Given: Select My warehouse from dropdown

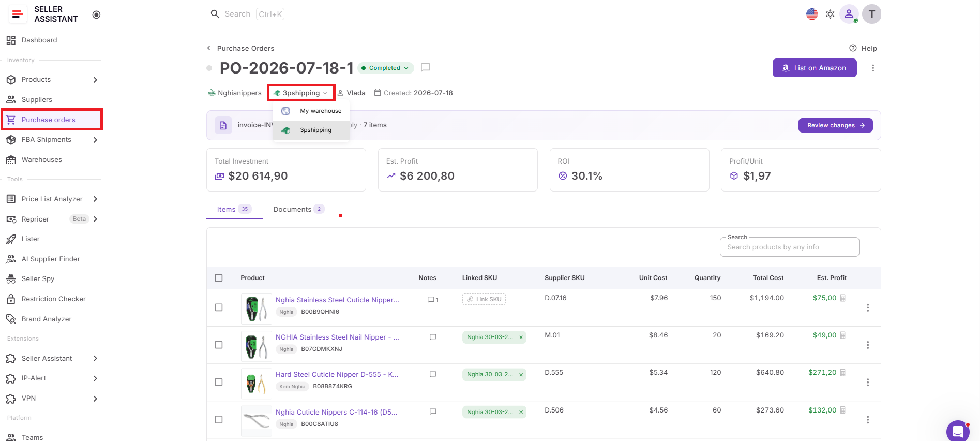Looking at the screenshot, I should (311, 111).
